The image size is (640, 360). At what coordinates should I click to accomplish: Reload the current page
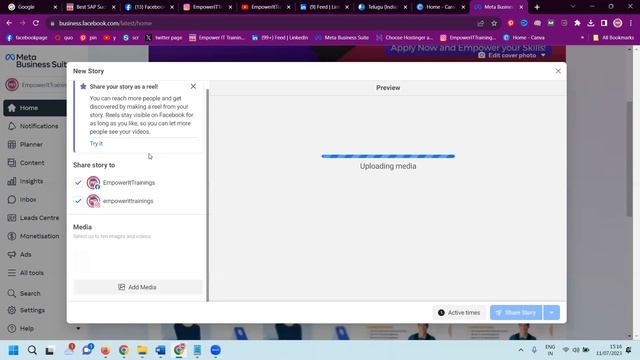[x=36, y=23]
